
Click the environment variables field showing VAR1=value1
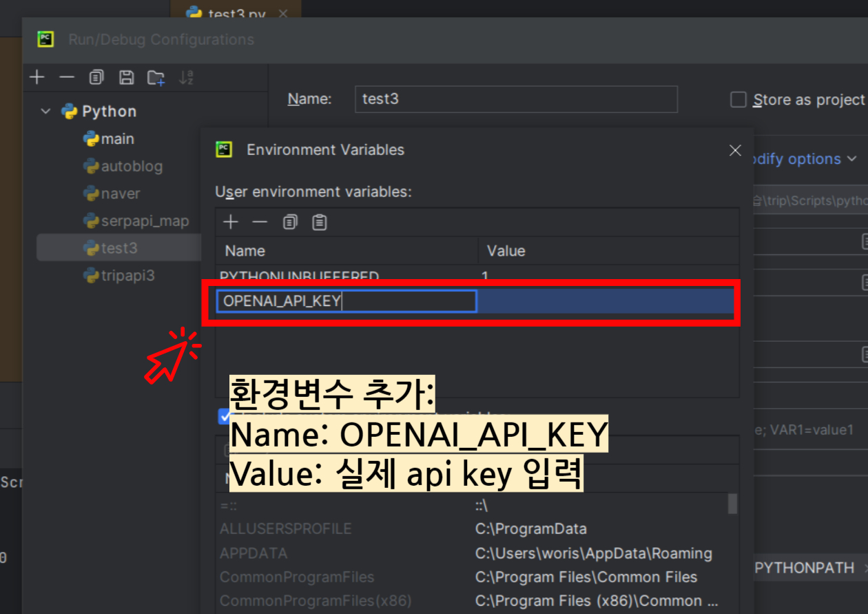[x=809, y=430]
